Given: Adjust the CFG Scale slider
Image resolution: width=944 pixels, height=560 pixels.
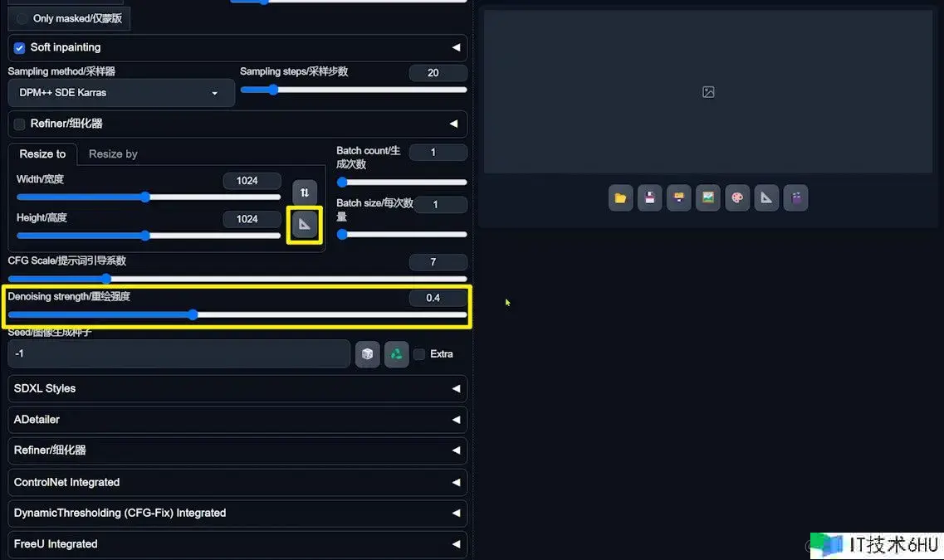Looking at the screenshot, I should 237,279.
